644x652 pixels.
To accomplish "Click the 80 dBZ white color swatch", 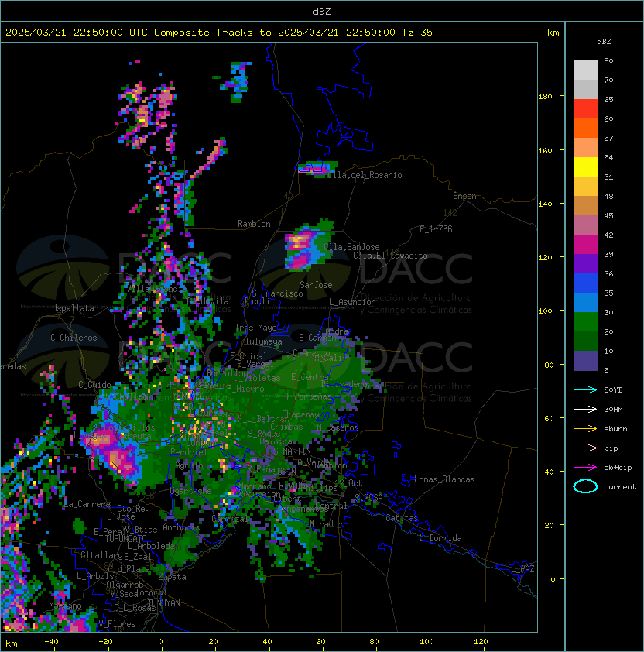I will click(x=585, y=70).
